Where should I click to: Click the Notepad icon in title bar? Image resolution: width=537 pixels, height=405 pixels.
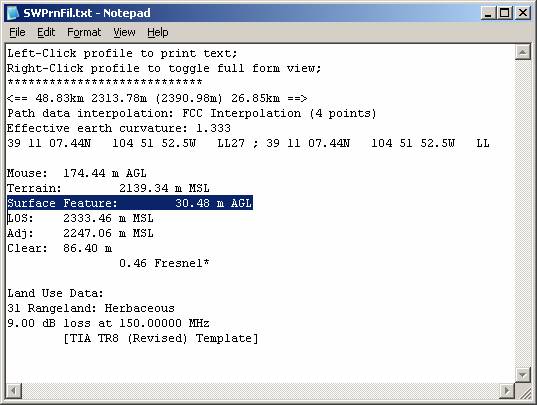coord(13,13)
